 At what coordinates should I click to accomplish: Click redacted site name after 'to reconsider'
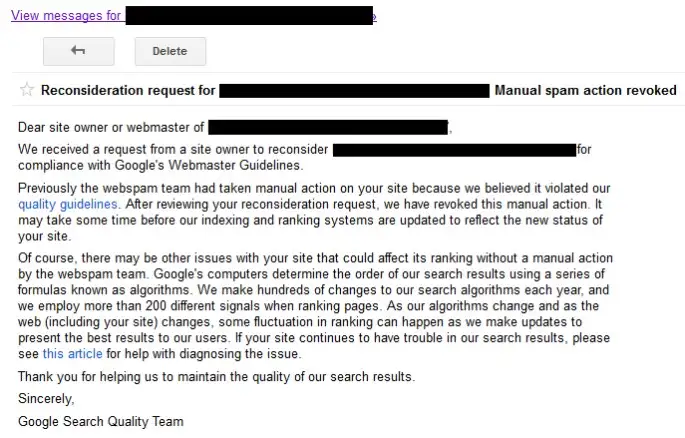pyautogui.click(x=454, y=150)
